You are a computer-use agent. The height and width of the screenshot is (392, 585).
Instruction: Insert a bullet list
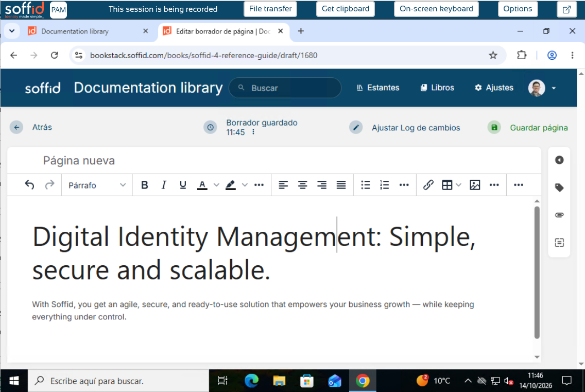[x=366, y=185]
